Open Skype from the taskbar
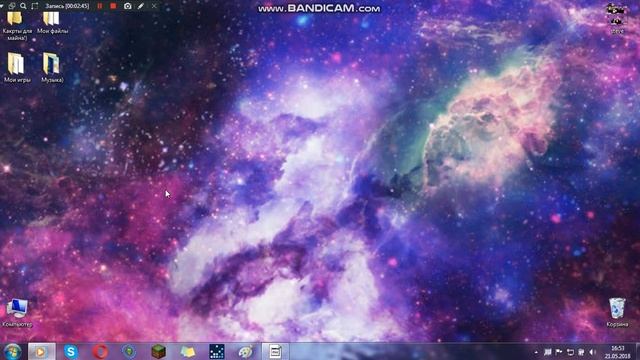The height and width of the screenshot is (360, 640). coord(71,351)
